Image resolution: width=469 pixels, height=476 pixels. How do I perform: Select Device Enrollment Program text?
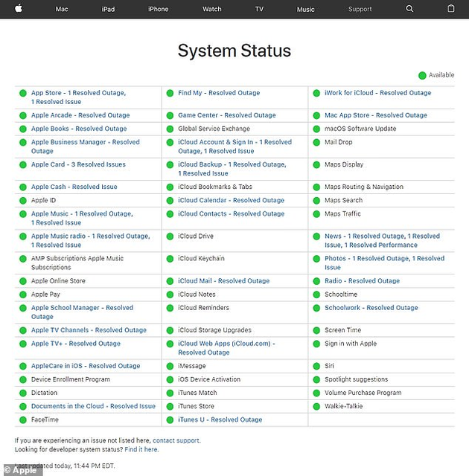tap(71, 379)
